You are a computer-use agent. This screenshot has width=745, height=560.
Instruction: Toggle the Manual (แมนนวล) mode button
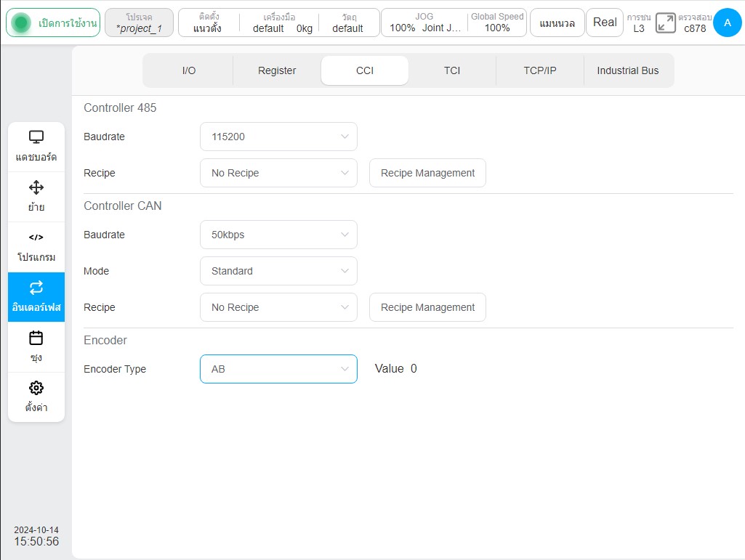(557, 23)
